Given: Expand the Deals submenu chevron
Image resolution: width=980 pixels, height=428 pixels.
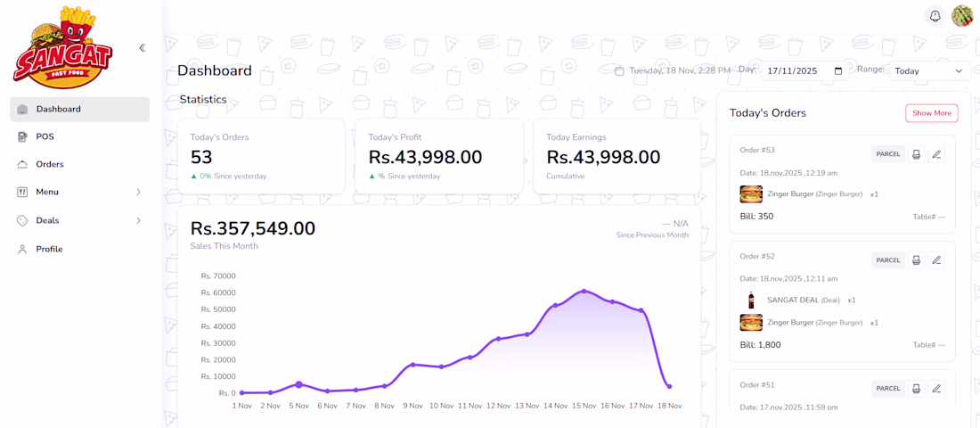Looking at the screenshot, I should click(138, 220).
